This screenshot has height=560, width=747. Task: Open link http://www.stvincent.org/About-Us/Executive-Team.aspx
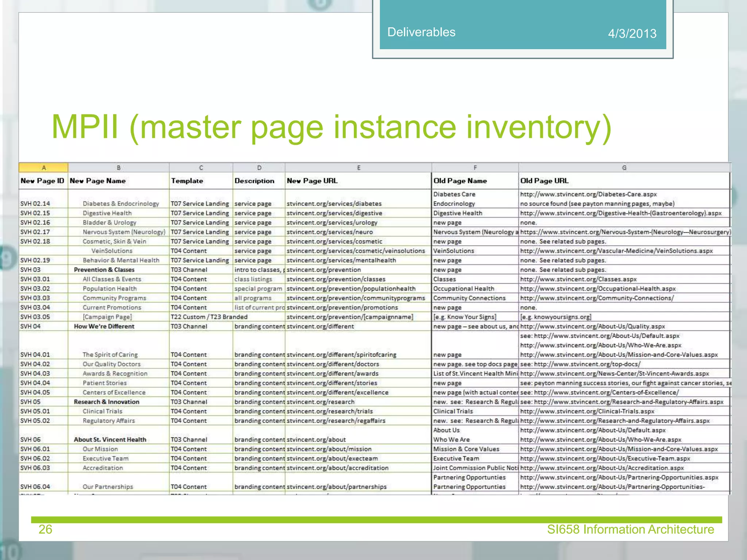tap(605, 459)
